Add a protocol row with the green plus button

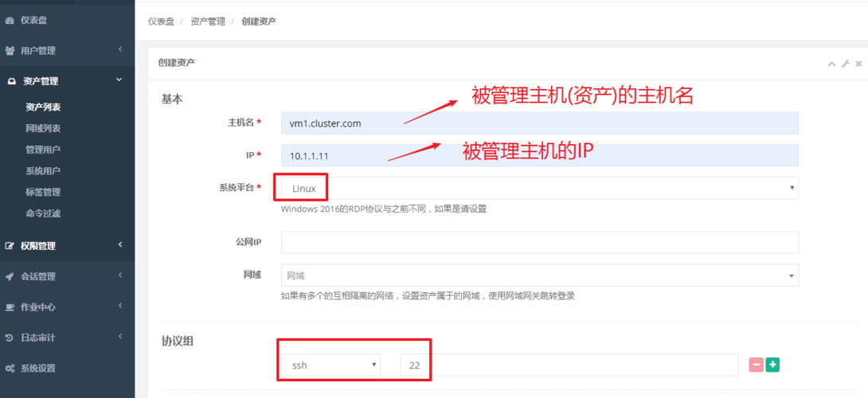(772, 365)
